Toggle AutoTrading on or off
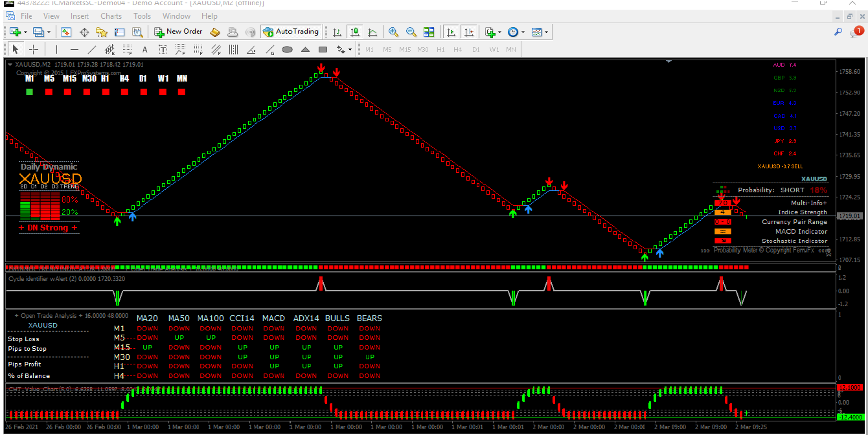 coord(291,32)
